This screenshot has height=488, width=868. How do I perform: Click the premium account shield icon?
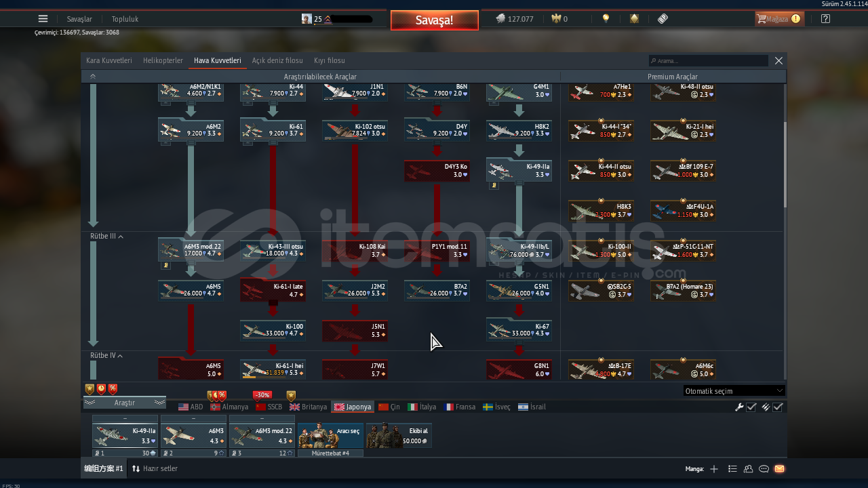634,19
